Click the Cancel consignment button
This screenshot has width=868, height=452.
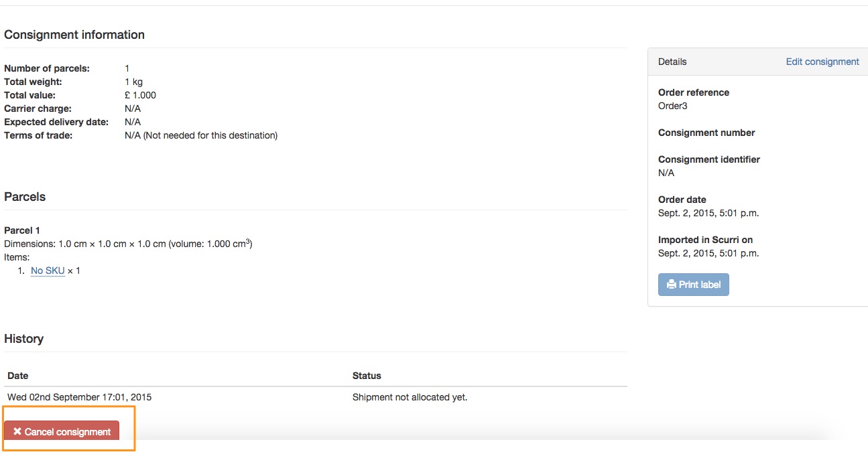click(x=62, y=431)
